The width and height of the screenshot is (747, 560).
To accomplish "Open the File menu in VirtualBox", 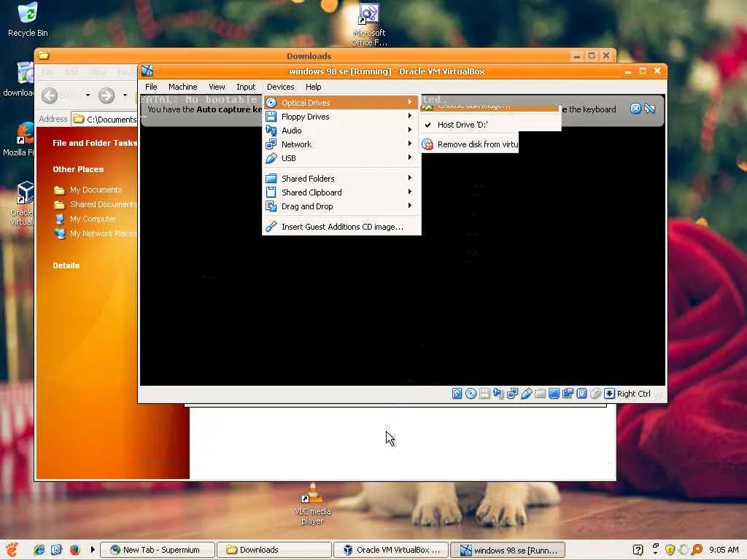I will pos(151,87).
